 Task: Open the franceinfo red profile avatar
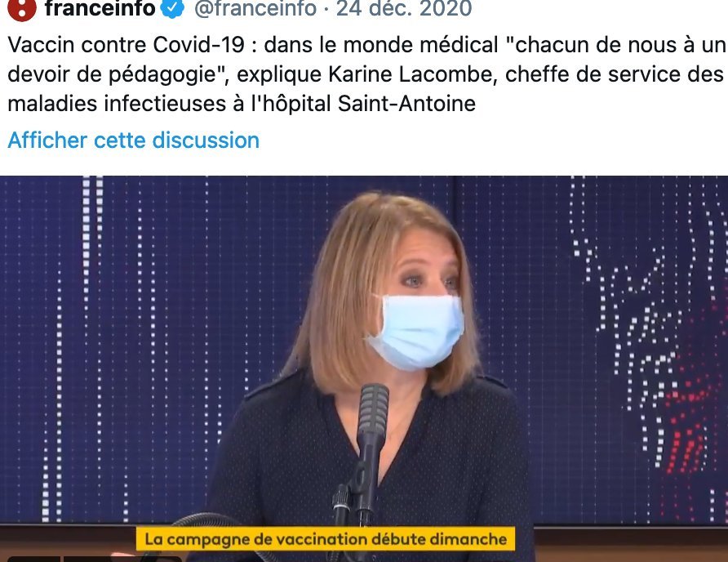pyautogui.click(x=22, y=8)
